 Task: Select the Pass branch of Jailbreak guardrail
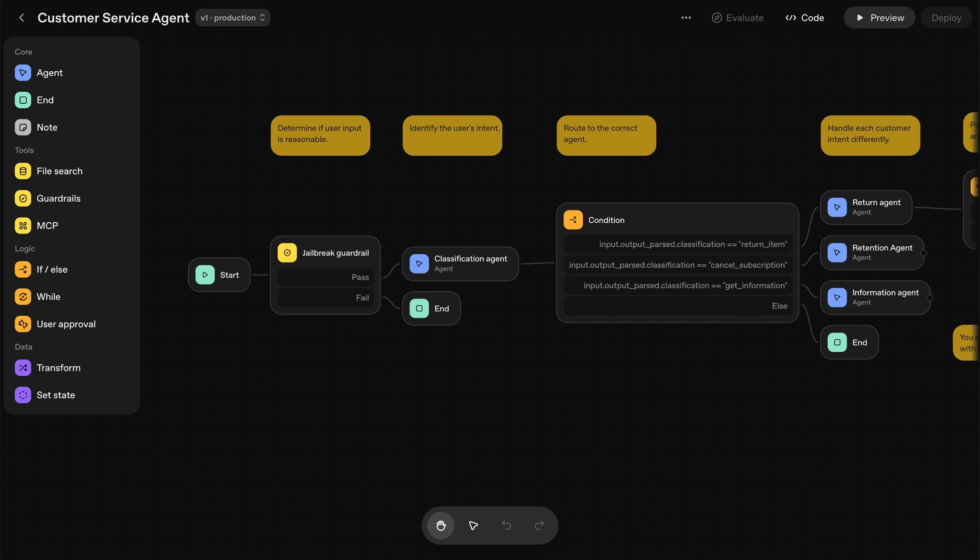[326, 277]
